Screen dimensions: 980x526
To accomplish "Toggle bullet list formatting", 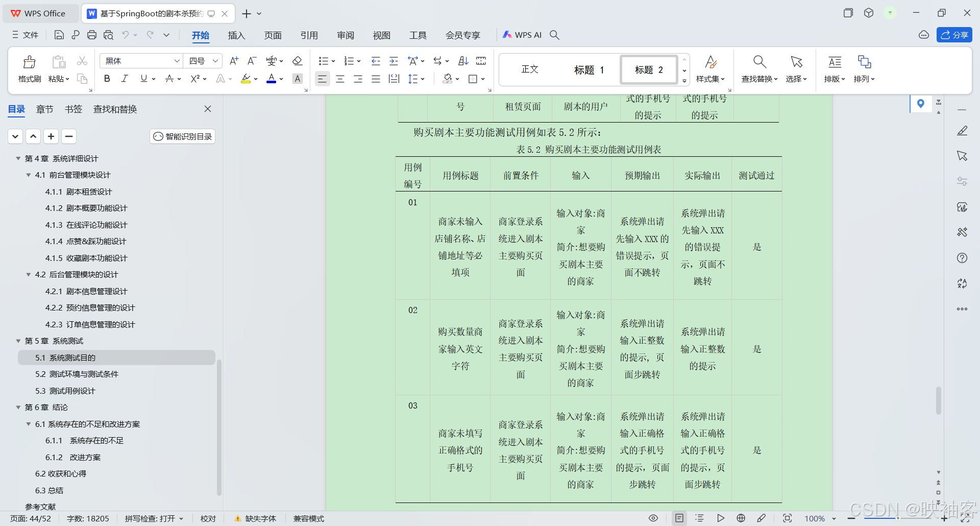I will point(323,61).
